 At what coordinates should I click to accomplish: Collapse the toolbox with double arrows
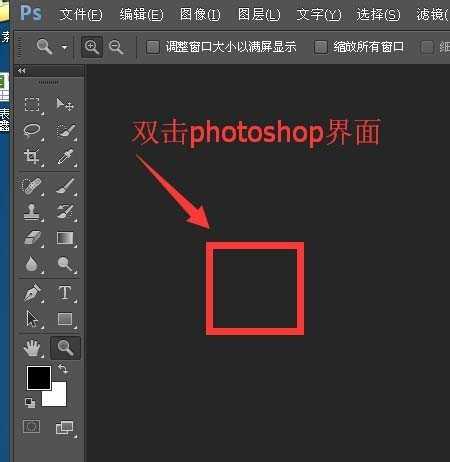[22, 71]
